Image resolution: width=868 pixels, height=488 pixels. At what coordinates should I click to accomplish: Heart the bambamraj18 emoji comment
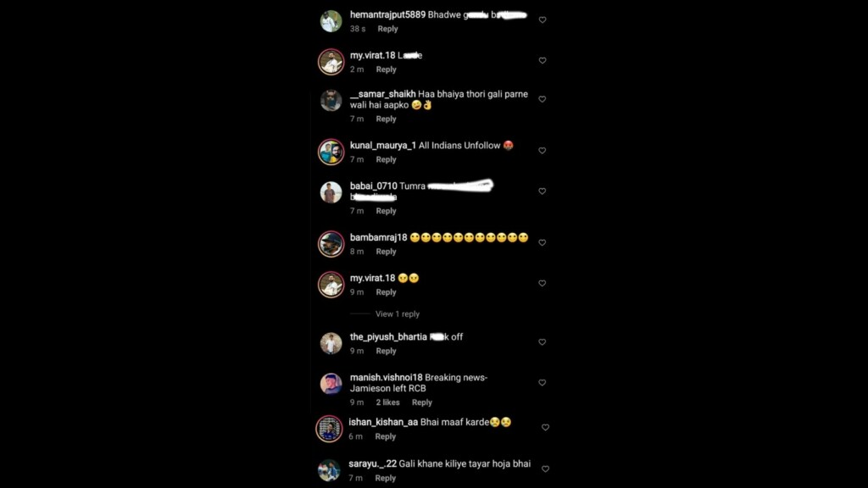(542, 242)
